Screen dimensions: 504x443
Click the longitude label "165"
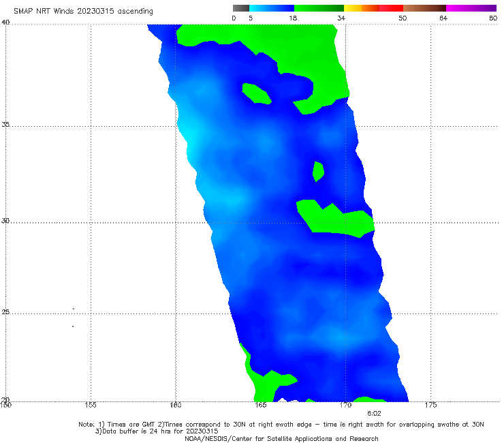click(x=260, y=405)
